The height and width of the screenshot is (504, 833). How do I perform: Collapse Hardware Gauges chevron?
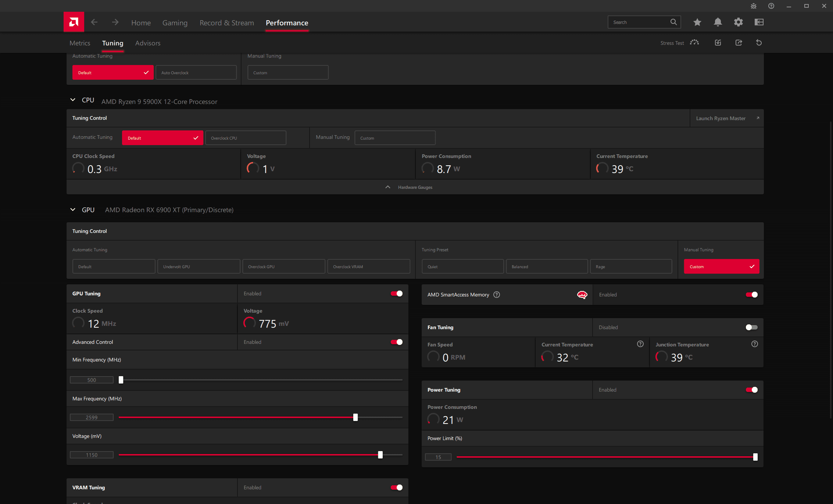click(387, 187)
